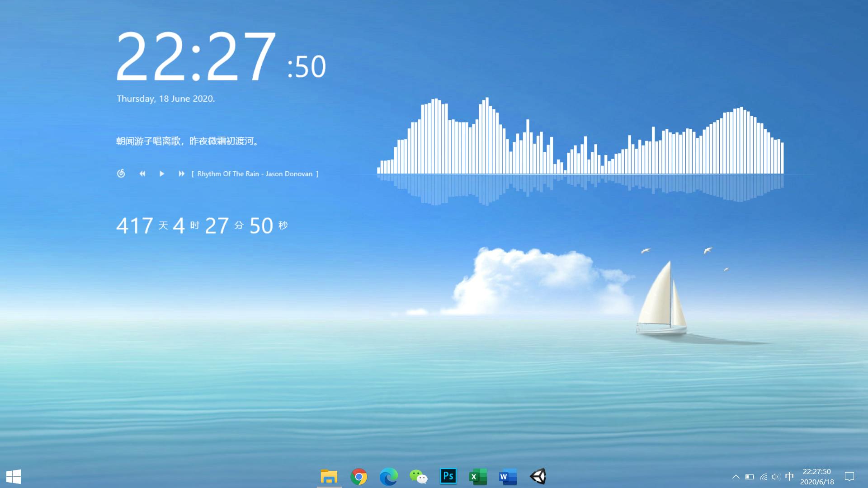Mute sound via the volume tray icon
Viewport: 868px width, 488px height.
pyautogui.click(x=776, y=477)
